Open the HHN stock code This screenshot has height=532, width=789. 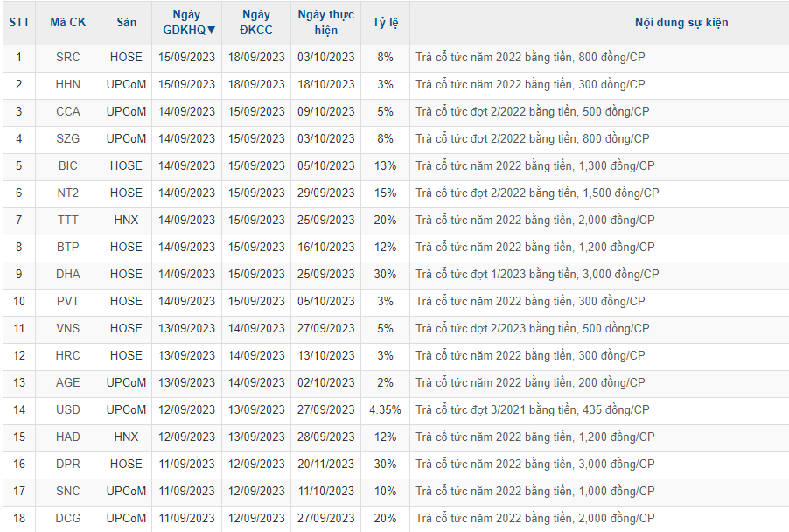[x=67, y=85]
